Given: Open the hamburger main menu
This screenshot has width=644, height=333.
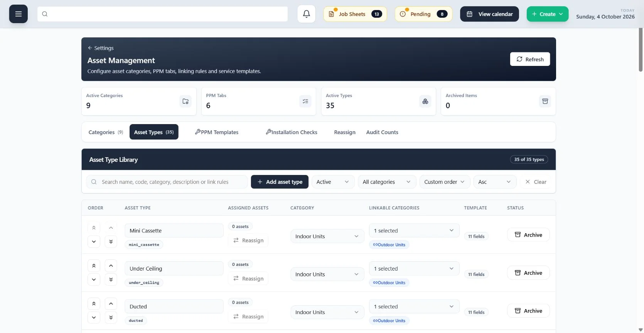Looking at the screenshot, I should (19, 14).
